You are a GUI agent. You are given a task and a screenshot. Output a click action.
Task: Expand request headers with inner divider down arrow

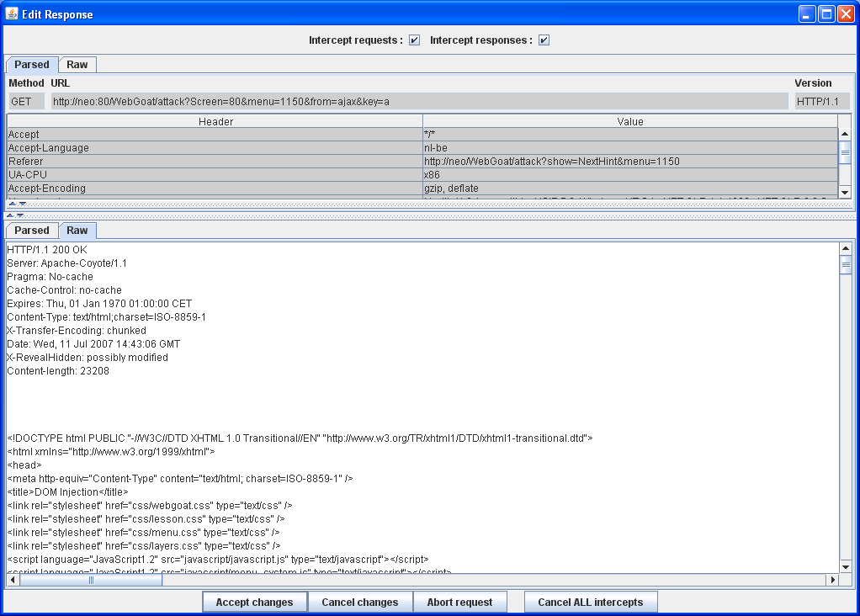(x=23, y=204)
